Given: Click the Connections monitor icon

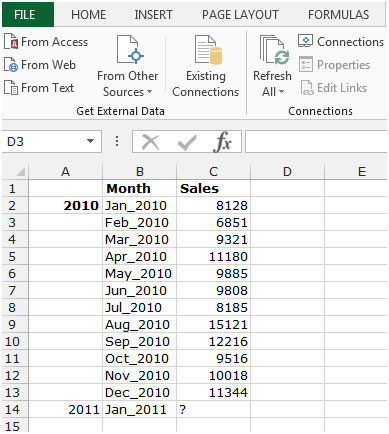Looking at the screenshot, I should pyautogui.click(x=305, y=41).
